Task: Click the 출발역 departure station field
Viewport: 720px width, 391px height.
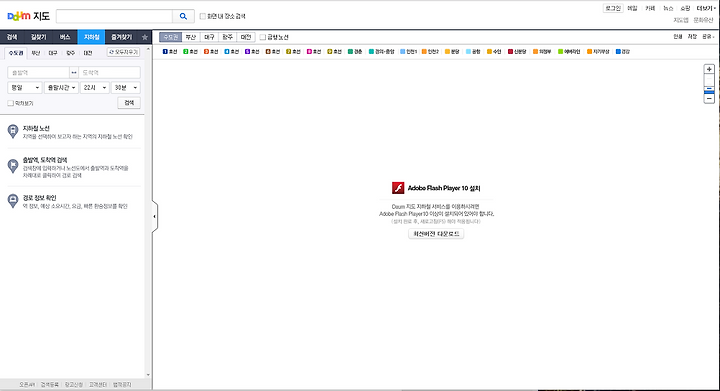Action: coord(39,73)
